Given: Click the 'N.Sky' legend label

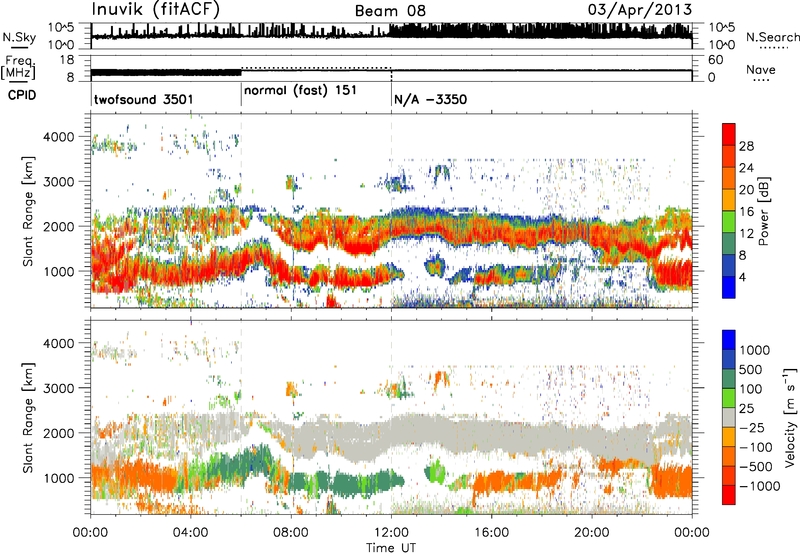Looking at the screenshot, I should [x=19, y=37].
